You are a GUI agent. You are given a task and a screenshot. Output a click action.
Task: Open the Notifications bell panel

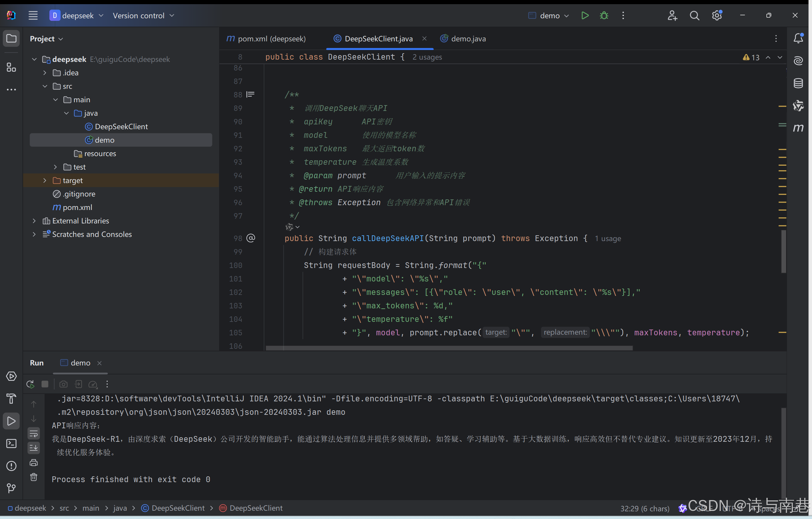pyautogui.click(x=798, y=38)
